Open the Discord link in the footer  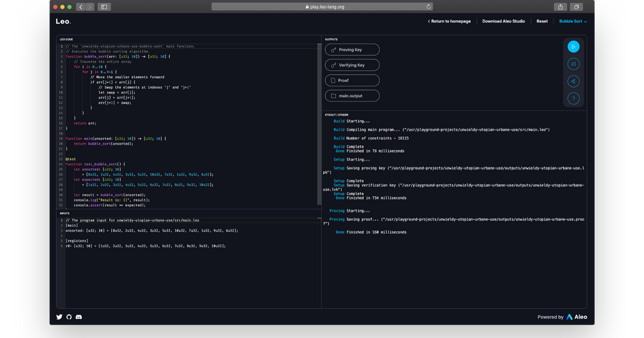(x=79, y=317)
